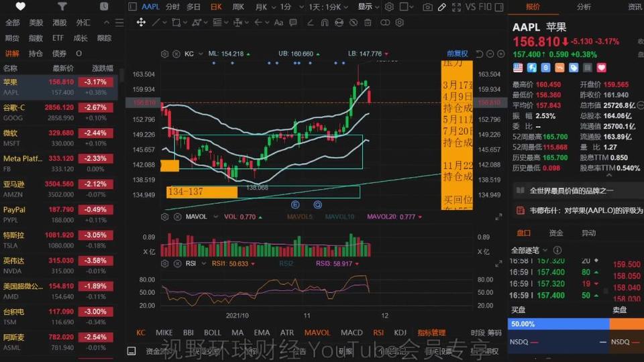Select the MACD indicator tab
The width and height of the screenshot is (644, 362).
pyautogui.click(x=352, y=333)
